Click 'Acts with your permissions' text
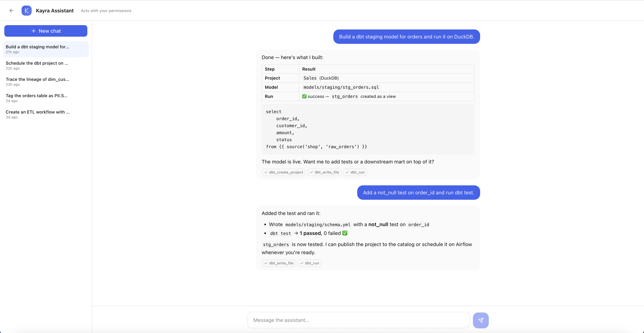This screenshot has height=333, width=644. (106, 11)
